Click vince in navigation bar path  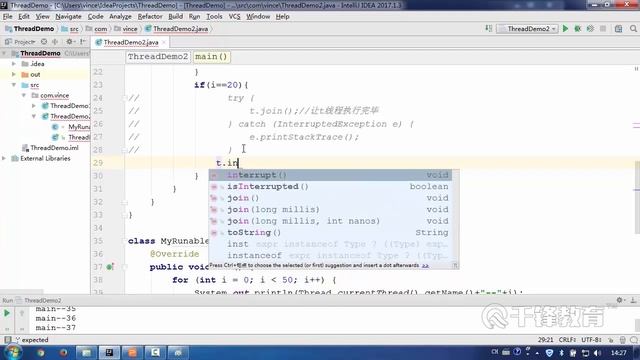130,29
